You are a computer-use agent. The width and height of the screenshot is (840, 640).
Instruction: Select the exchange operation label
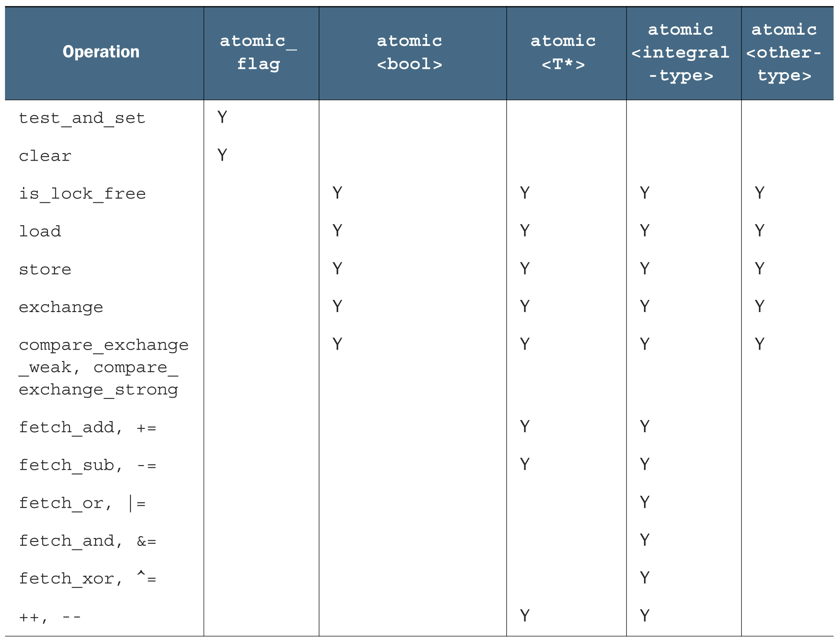pyautogui.click(x=61, y=307)
